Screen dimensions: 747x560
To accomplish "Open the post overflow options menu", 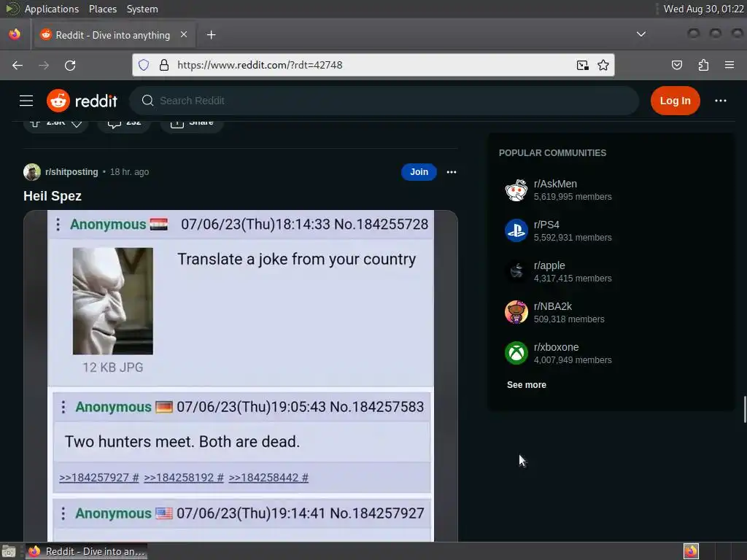I will coord(451,172).
